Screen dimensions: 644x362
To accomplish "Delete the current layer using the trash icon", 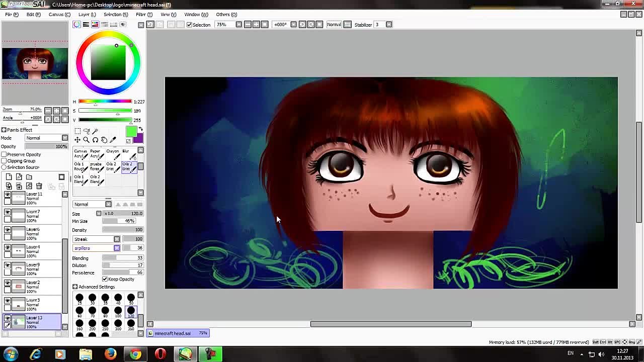I will tap(39, 186).
